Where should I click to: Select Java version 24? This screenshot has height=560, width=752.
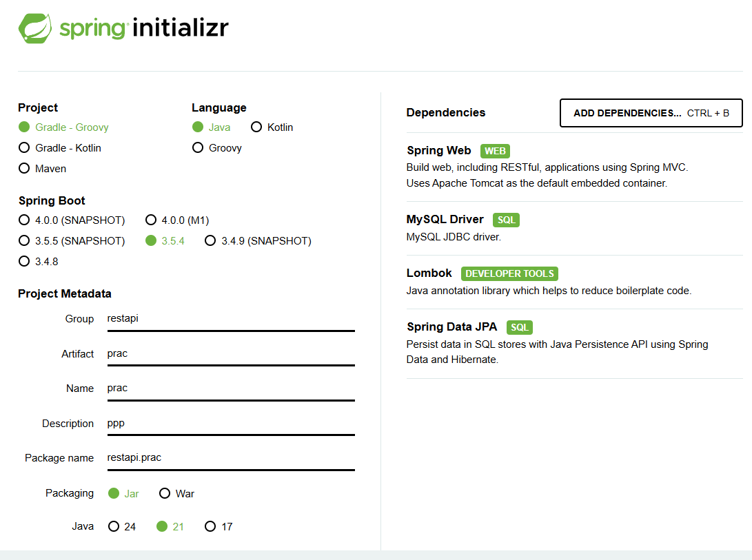[x=122, y=526]
